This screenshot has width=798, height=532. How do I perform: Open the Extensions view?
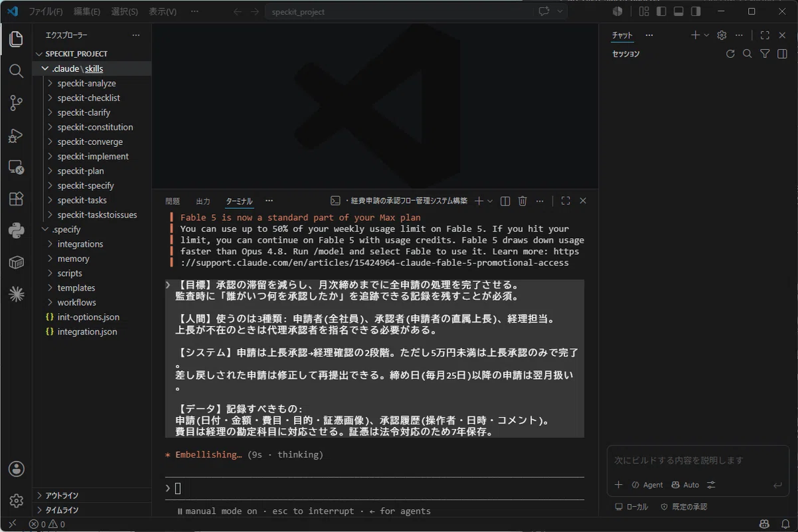tap(16, 199)
